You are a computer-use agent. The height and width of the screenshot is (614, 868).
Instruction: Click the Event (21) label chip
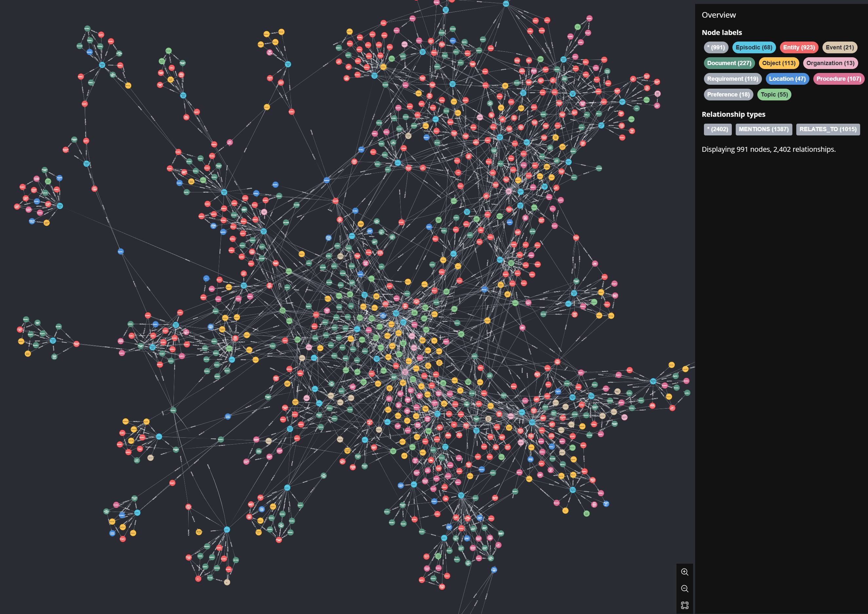coord(839,47)
